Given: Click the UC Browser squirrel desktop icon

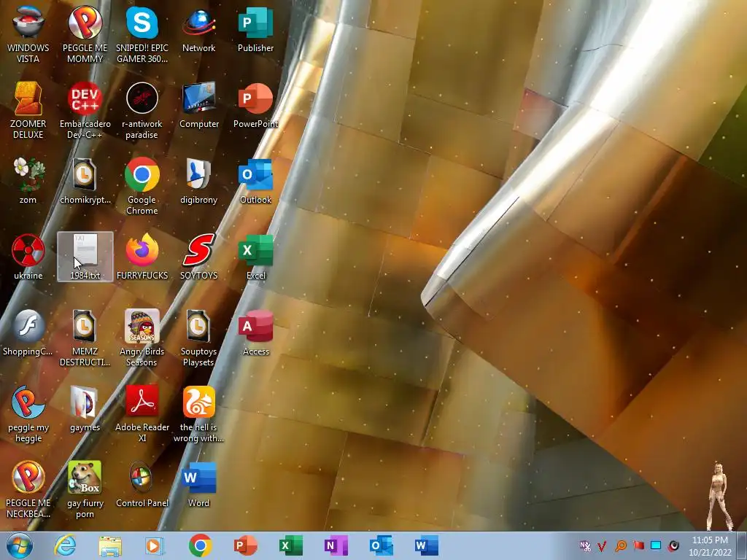Looking at the screenshot, I should tap(198, 413).
